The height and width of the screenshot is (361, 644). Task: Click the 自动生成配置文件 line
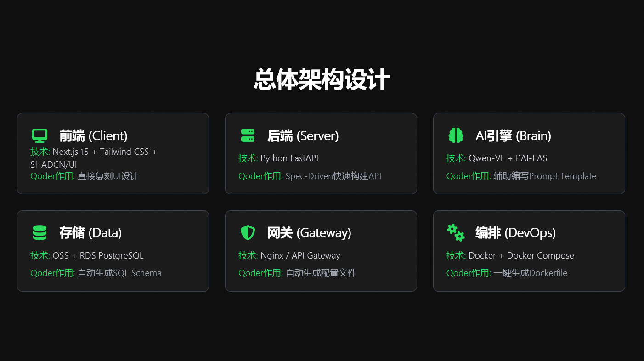tap(321, 273)
